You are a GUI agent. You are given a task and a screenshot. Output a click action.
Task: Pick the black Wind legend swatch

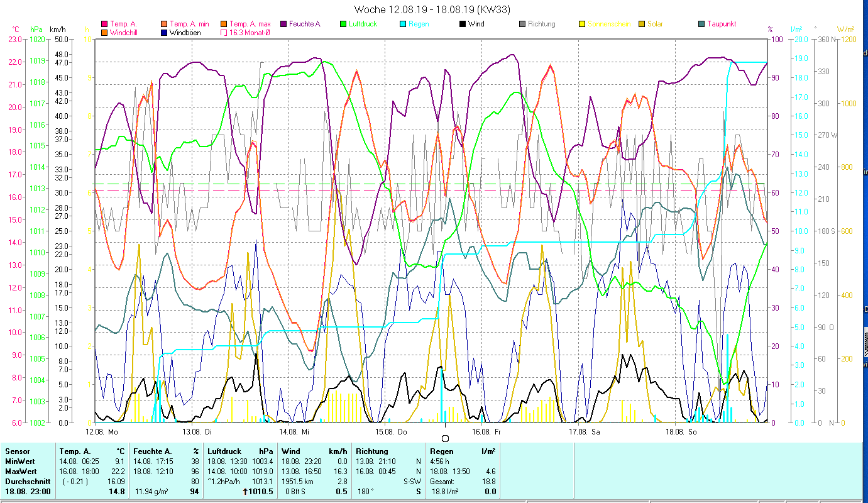[462, 25]
